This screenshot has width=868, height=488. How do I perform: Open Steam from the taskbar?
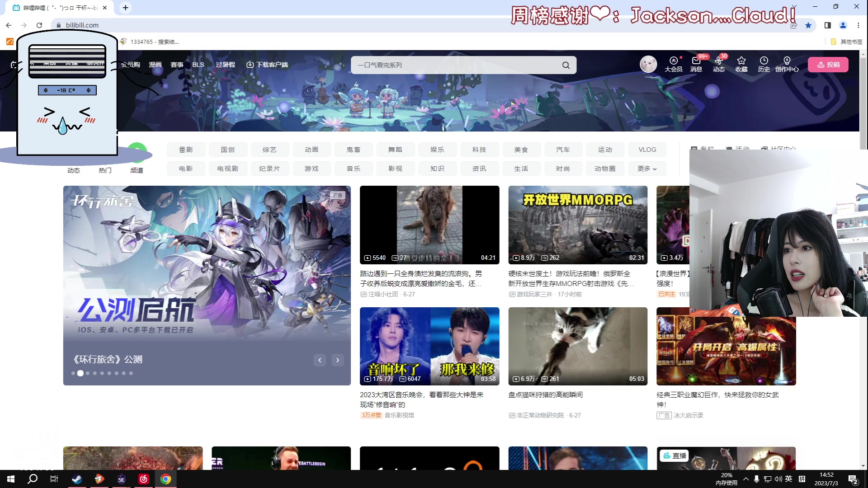point(77,479)
